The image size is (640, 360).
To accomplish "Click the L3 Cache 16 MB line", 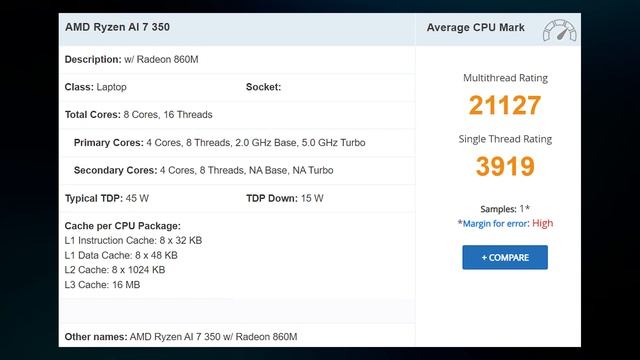I will coord(102,285).
